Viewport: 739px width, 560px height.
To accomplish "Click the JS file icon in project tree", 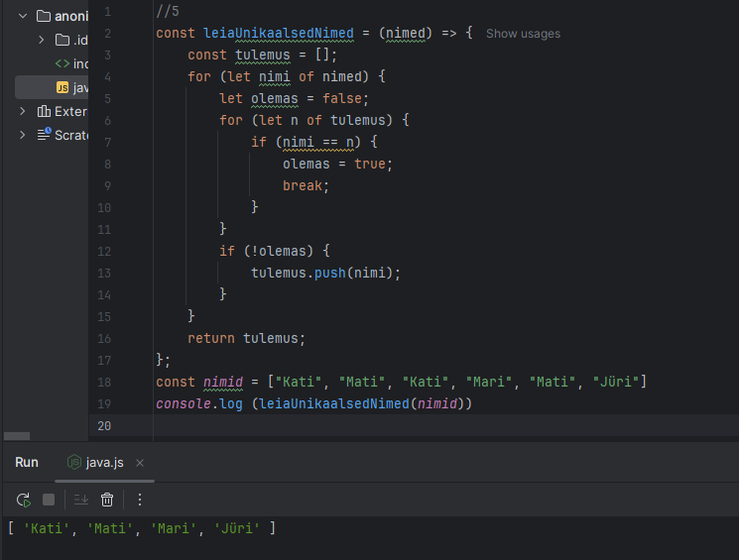I will [62, 87].
